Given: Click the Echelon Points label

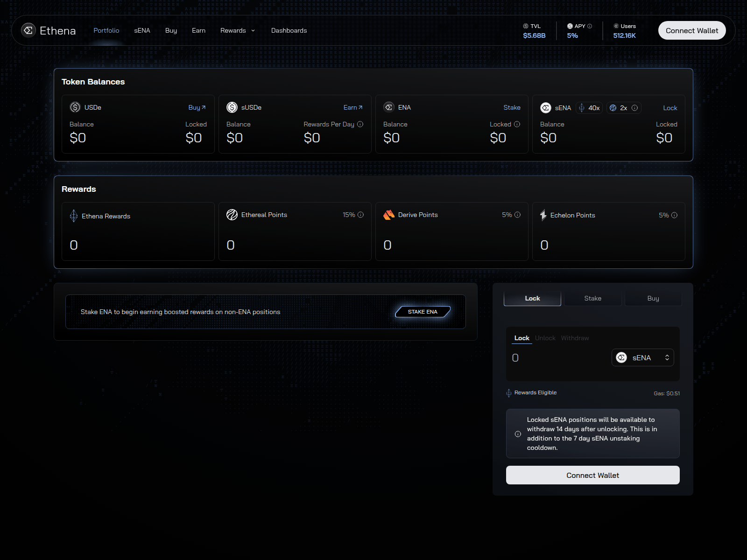Looking at the screenshot, I should (573, 215).
